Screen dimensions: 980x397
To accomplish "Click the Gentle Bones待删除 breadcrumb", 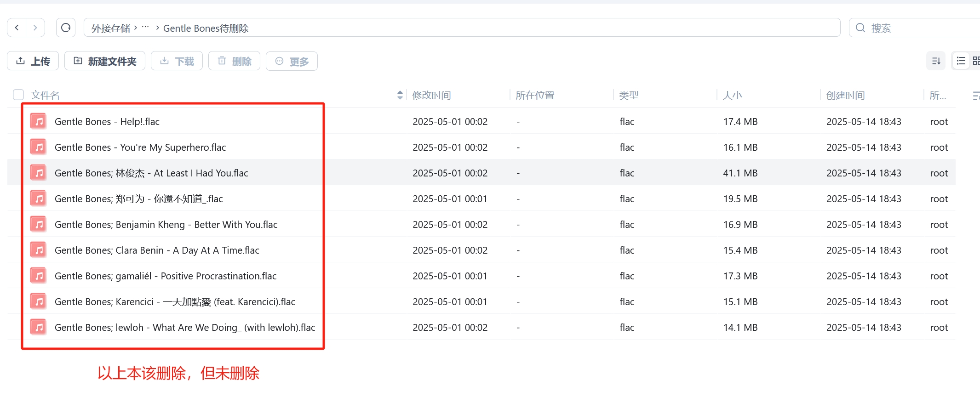I will point(206,28).
